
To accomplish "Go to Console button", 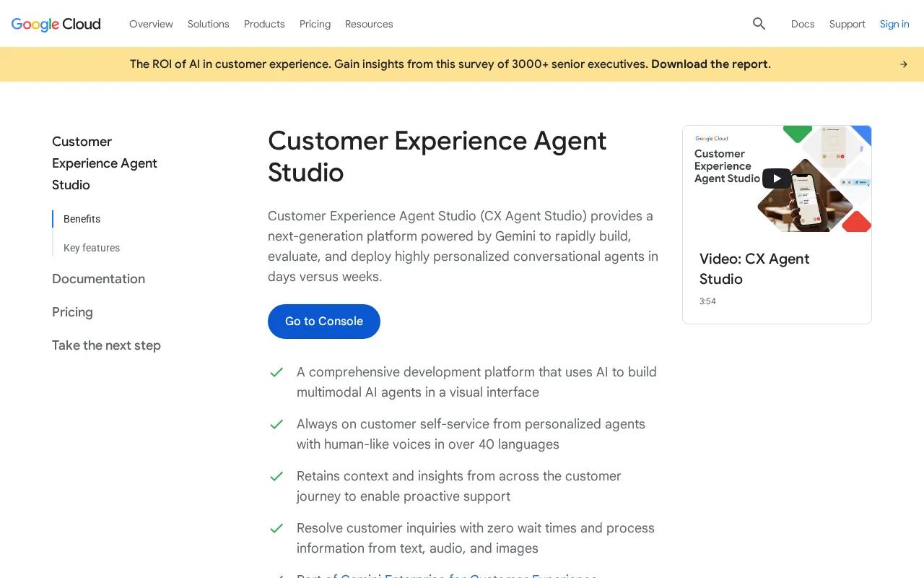I will pyautogui.click(x=324, y=322).
